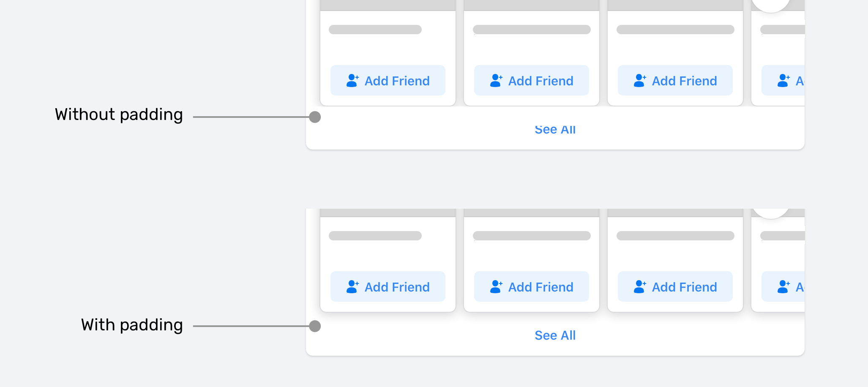The height and width of the screenshot is (387, 868).
Task: Click the add-friend icon on the second lower card
Action: pos(496,286)
